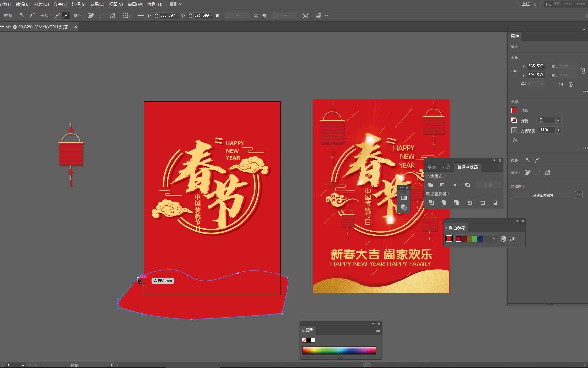The width and height of the screenshot is (588, 368).
Task: Open the 编辑(E) menu
Action: (x=23, y=4)
